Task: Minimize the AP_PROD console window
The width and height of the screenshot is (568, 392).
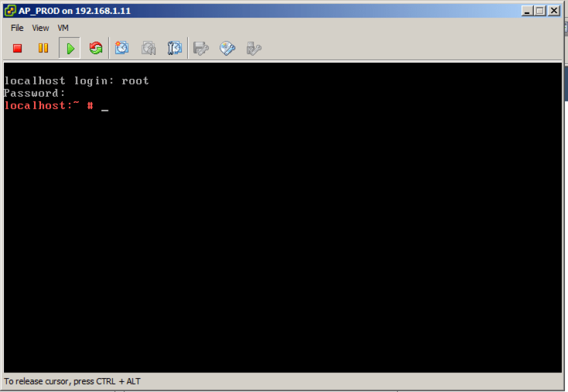Action: point(528,11)
